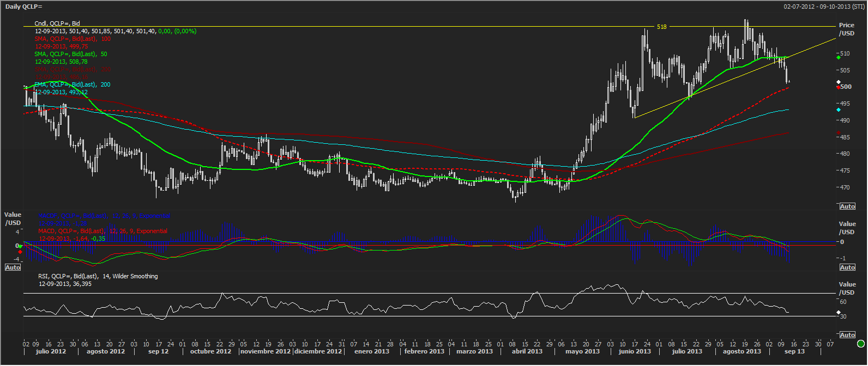Viewport: 868px width, 366px height.
Task: Select the dark red SMA 200 axis marker
Action: [x=839, y=132]
